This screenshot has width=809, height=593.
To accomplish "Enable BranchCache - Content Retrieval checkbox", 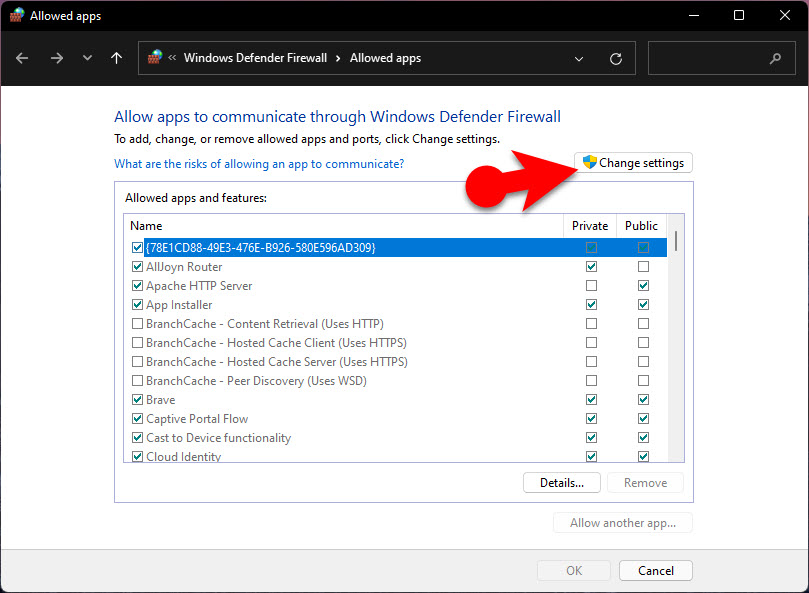I will tap(137, 324).
